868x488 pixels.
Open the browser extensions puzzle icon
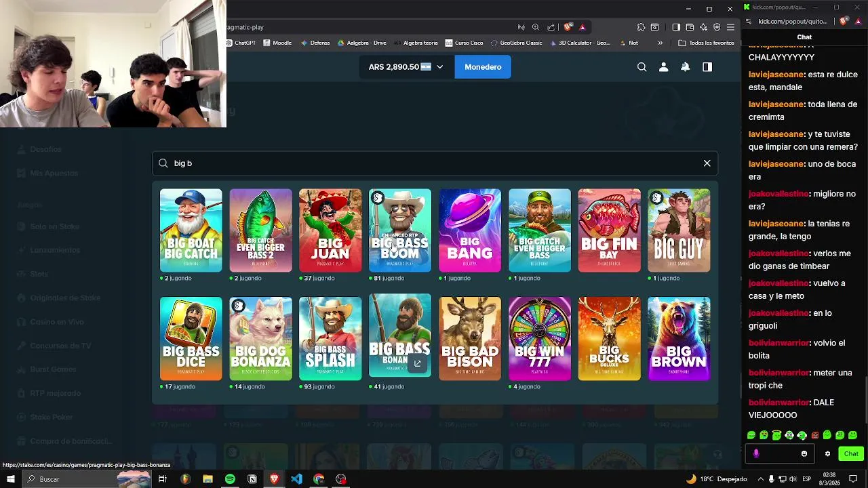(641, 27)
